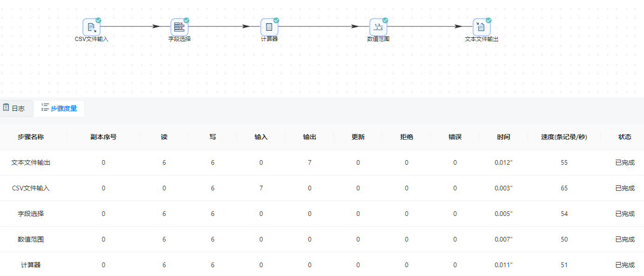Select the 数值范围 step icon
Image resolution: width=644 pixels, height=276 pixels.
[x=378, y=27]
